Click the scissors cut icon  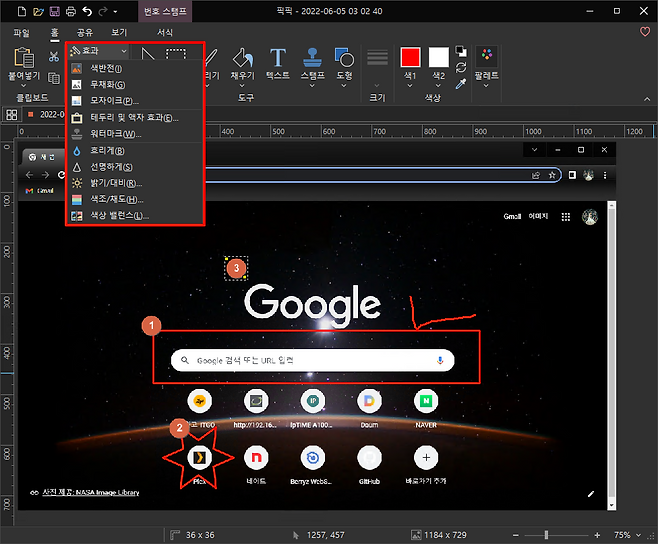coord(54,56)
